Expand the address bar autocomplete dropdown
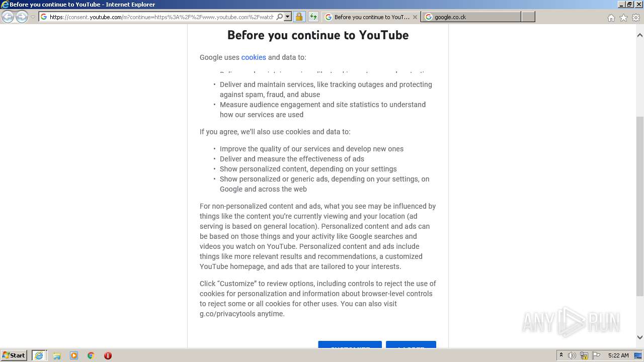The height and width of the screenshot is (362, 644). coord(288,17)
